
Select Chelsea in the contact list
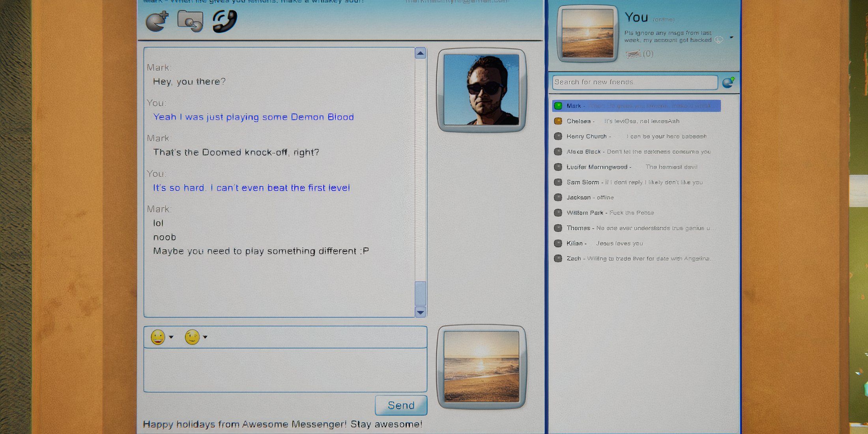point(578,121)
